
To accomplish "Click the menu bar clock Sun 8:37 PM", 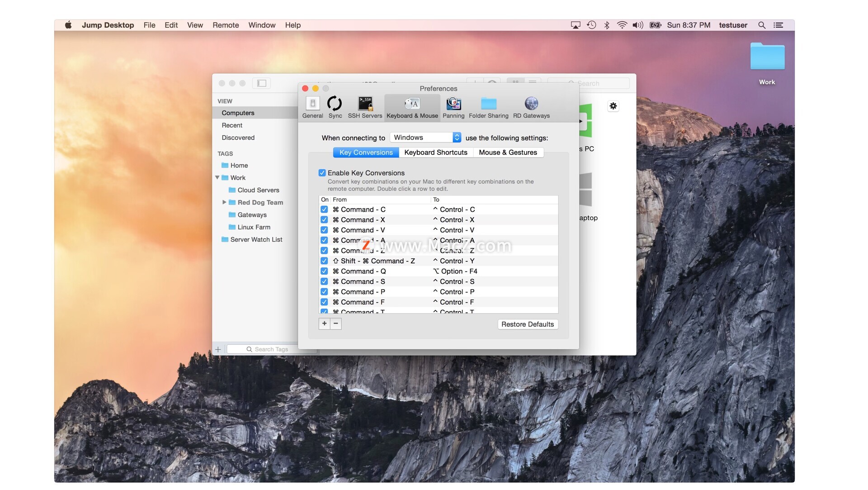I will [x=689, y=25].
